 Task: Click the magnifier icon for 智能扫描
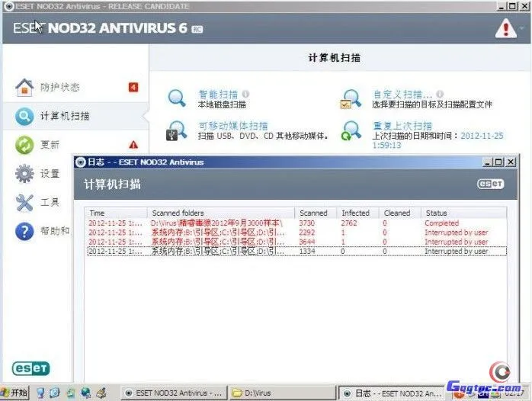177,98
